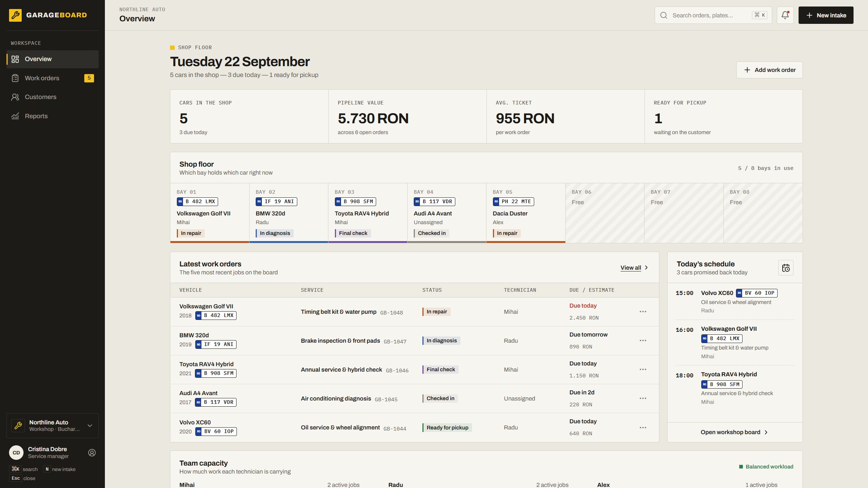The width and height of the screenshot is (868, 488).
Task: Click the New intake button
Action: pos(826,15)
